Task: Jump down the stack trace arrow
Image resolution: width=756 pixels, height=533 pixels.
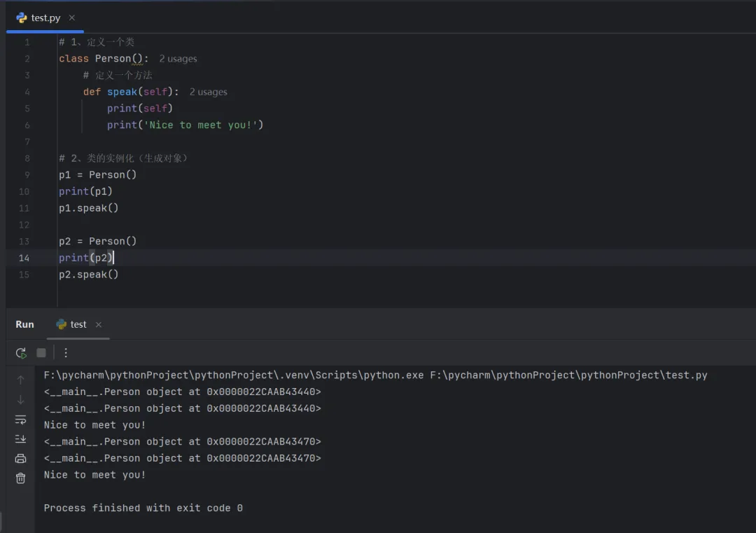Action: tap(21, 400)
